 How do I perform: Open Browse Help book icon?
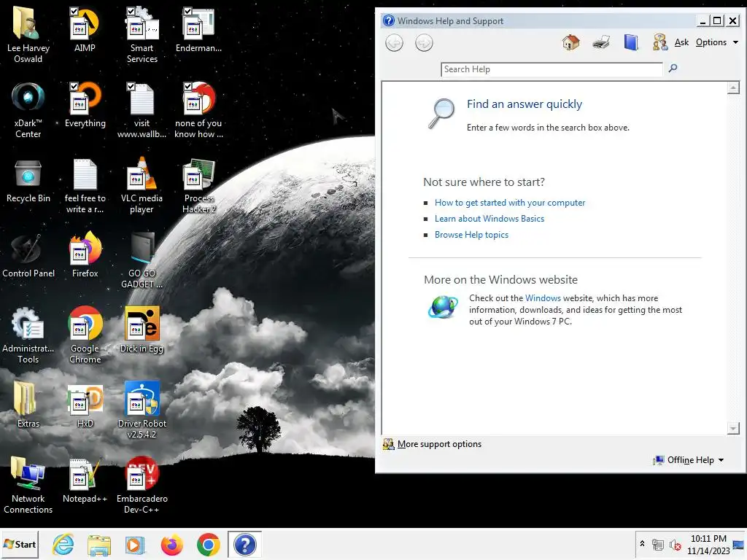(x=631, y=42)
